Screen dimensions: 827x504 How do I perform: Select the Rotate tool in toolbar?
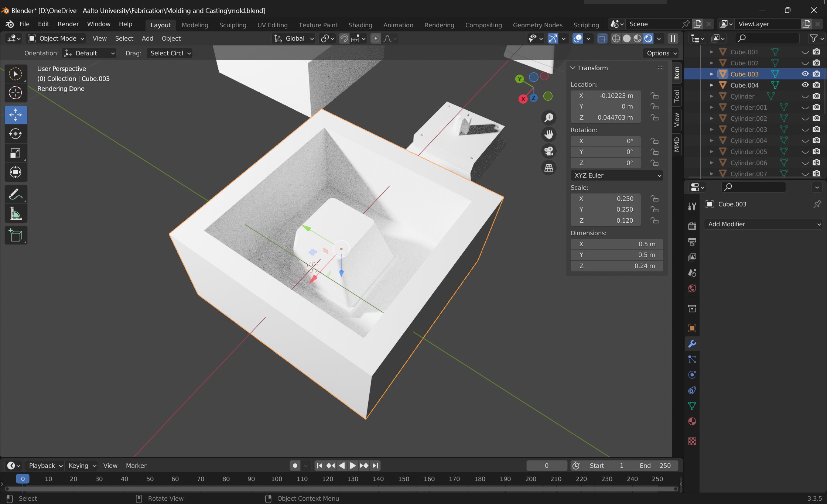[16, 134]
